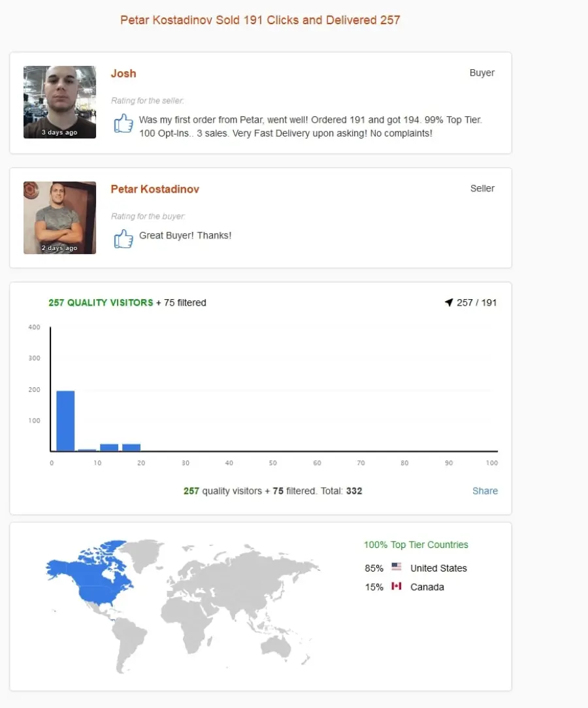Open Petar Kostadinov's name link
Screen dimensions: 588x708
coord(155,189)
